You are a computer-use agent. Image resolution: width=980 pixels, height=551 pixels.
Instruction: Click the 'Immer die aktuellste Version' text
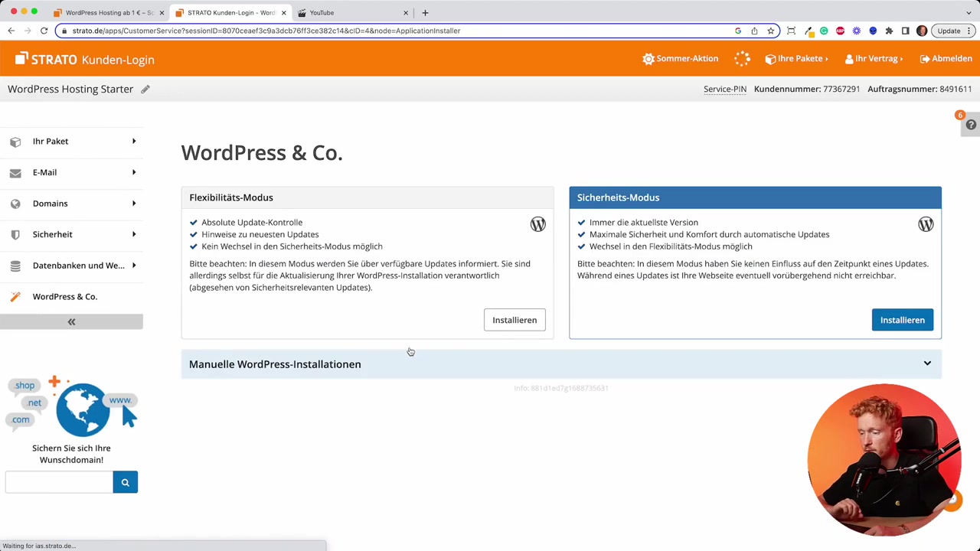(x=644, y=222)
